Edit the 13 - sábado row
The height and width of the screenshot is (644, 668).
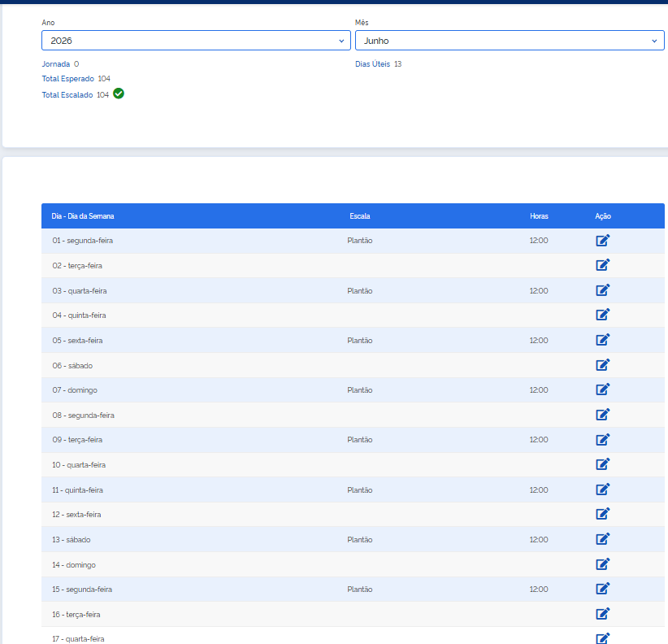click(x=602, y=539)
